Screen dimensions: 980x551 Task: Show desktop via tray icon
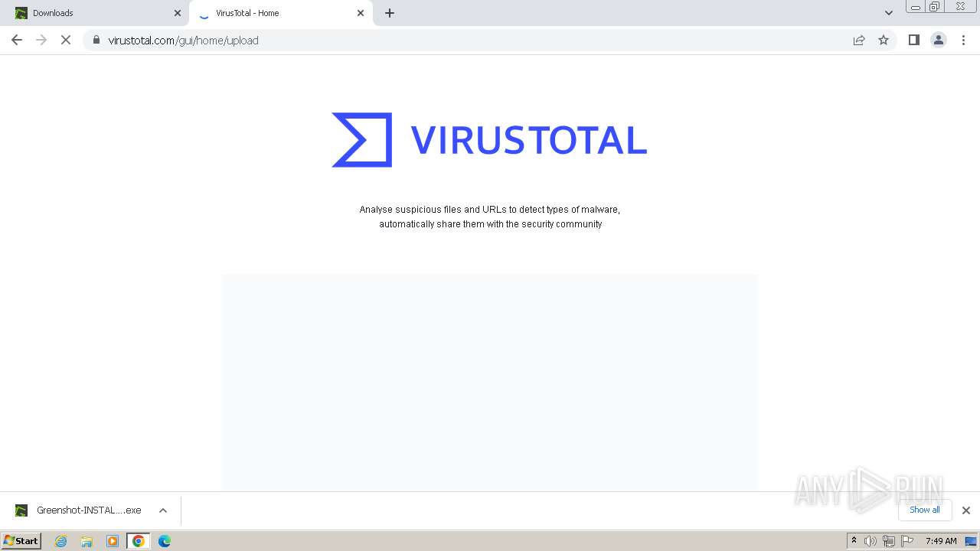(972, 541)
